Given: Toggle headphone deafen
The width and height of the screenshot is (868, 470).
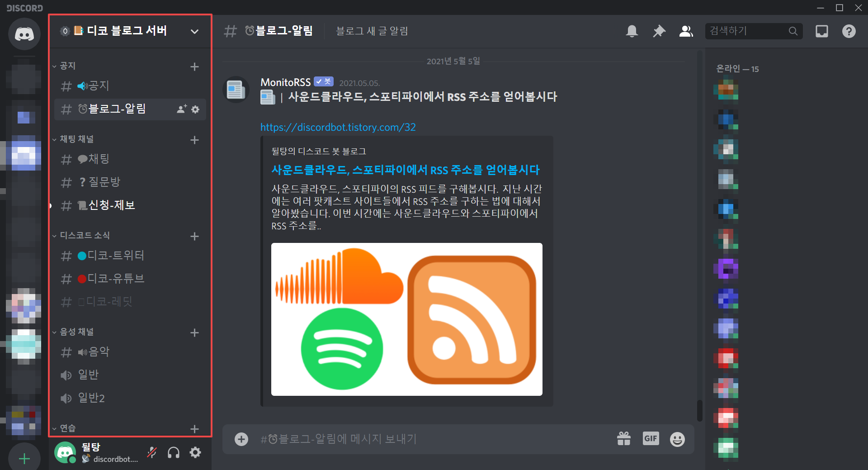Looking at the screenshot, I should coord(174,452).
